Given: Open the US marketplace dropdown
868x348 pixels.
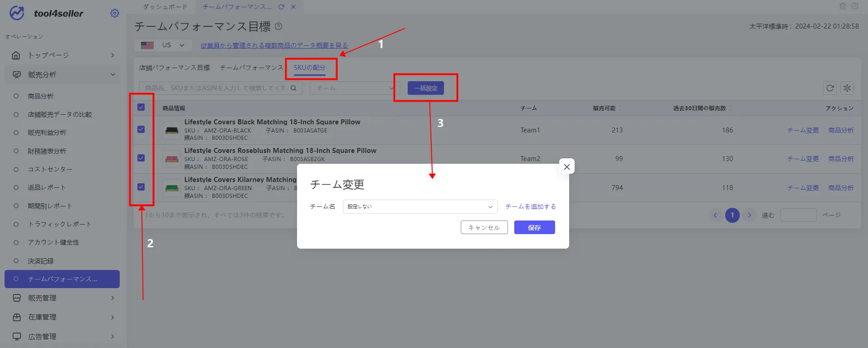Looking at the screenshot, I should (x=163, y=45).
